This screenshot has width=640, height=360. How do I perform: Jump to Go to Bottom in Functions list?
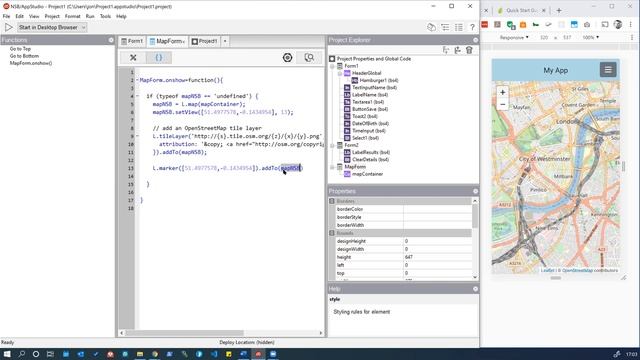pos(24,56)
